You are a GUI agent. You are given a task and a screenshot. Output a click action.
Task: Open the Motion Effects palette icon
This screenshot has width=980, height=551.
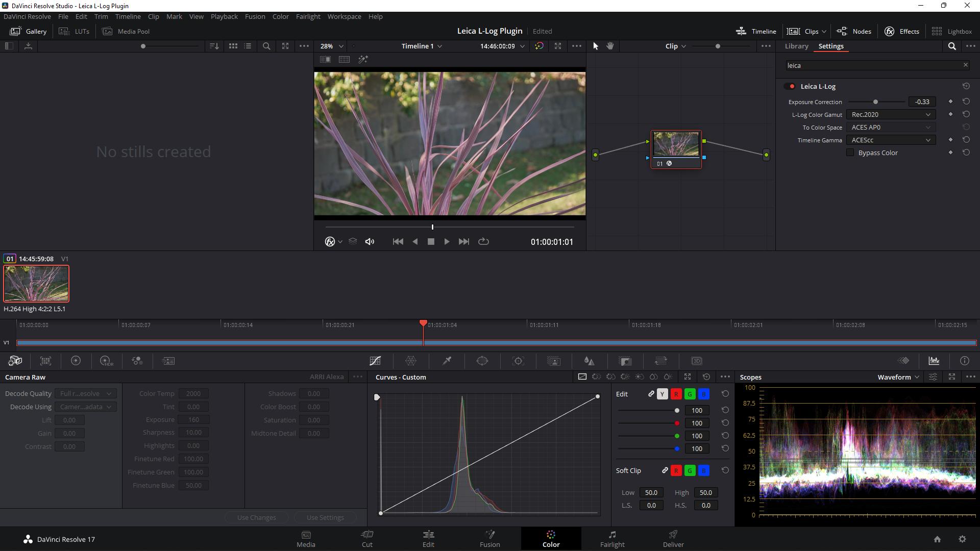pyautogui.click(x=168, y=361)
